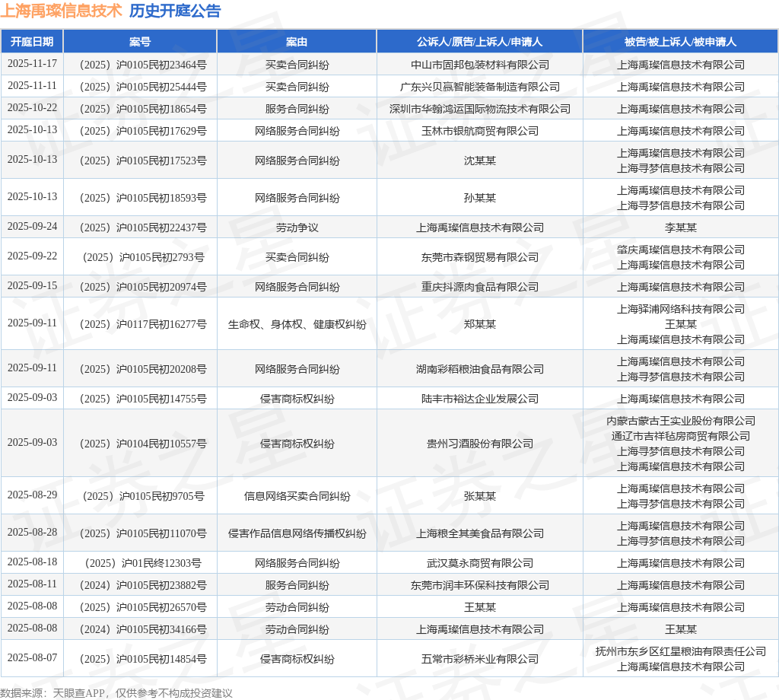Select case number (2025)沪01民终12303号
The image size is (779, 700).
[x=143, y=563]
